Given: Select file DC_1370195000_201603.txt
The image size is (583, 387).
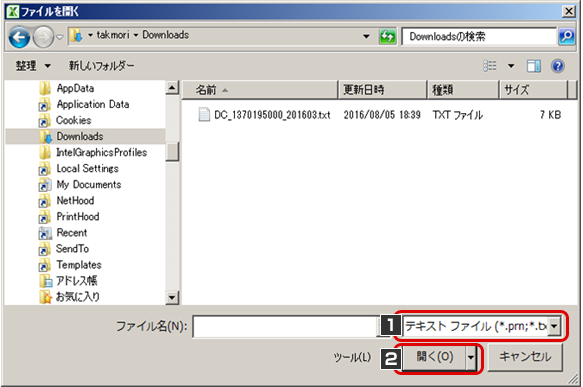Looking at the screenshot, I should pyautogui.click(x=272, y=115).
